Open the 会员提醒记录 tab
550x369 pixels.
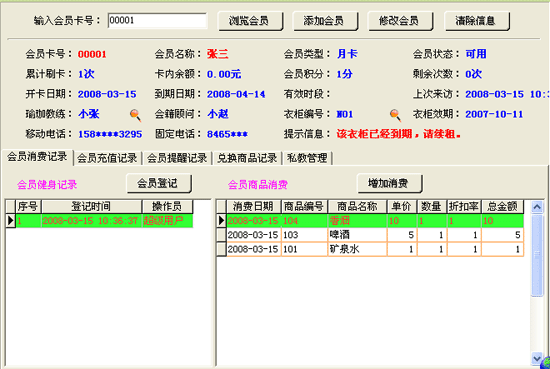tap(177, 158)
